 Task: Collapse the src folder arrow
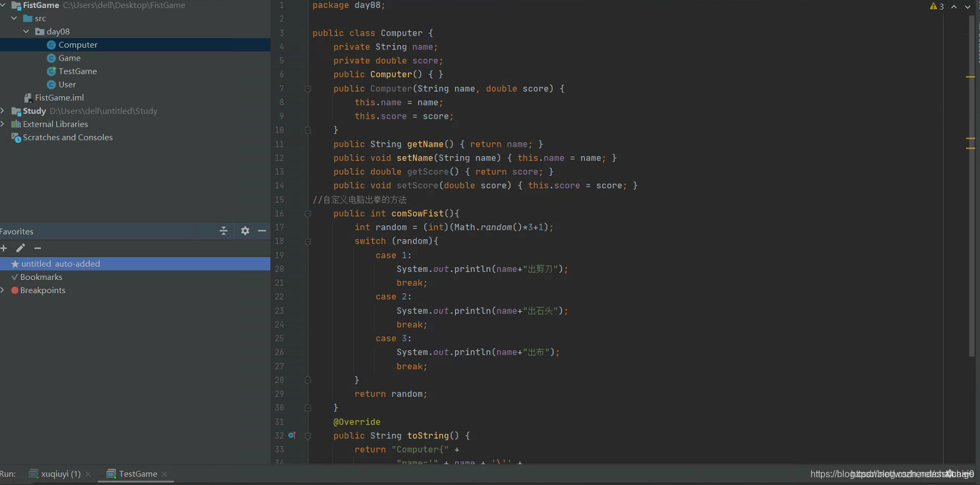tap(14, 18)
